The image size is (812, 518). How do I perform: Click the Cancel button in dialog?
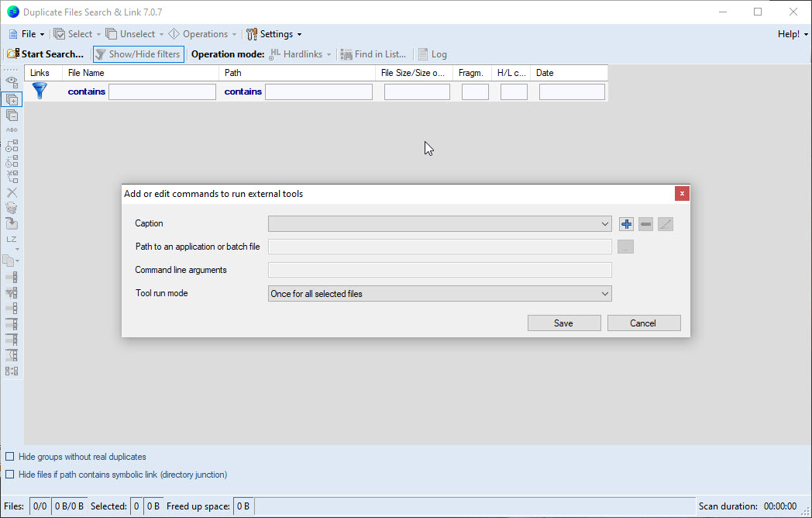[644, 323]
